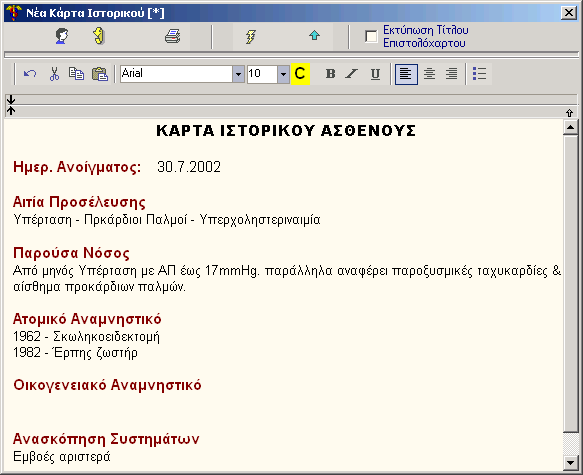
Task: Toggle bold formatting
Action: [x=330, y=74]
